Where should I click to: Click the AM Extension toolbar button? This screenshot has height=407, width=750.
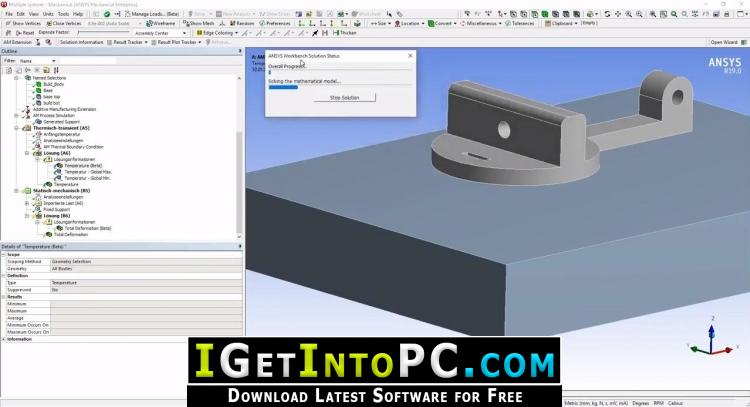click(18, 42)
